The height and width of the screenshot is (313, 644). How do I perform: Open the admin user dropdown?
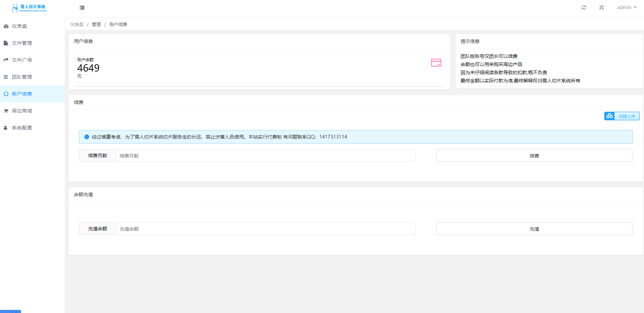click(x=626, y=7)
